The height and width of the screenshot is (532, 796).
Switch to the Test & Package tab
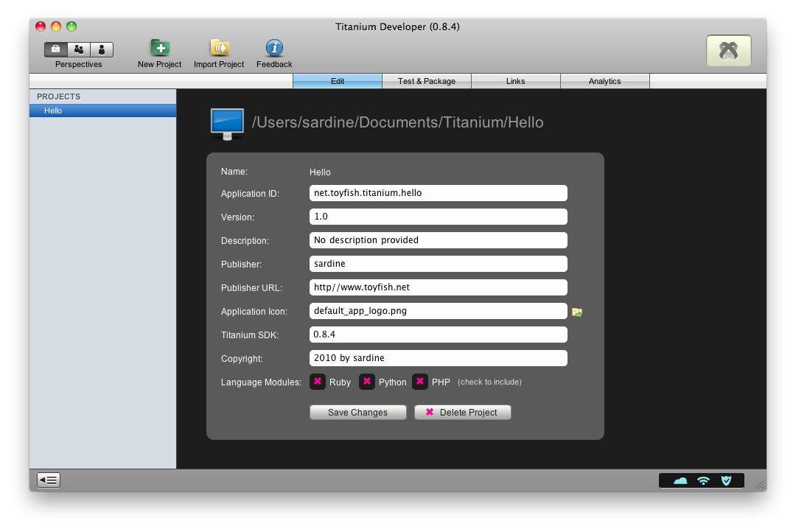click(427, 81)
